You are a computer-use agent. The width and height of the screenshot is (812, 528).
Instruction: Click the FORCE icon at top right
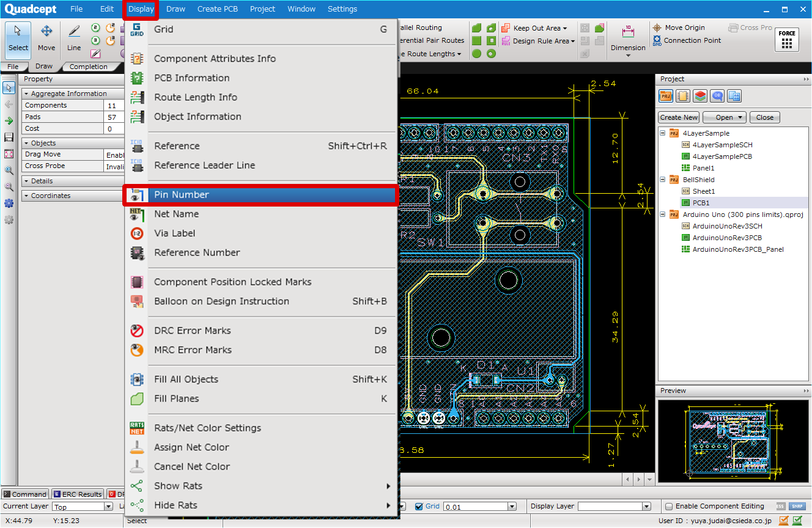click(787, 39)
